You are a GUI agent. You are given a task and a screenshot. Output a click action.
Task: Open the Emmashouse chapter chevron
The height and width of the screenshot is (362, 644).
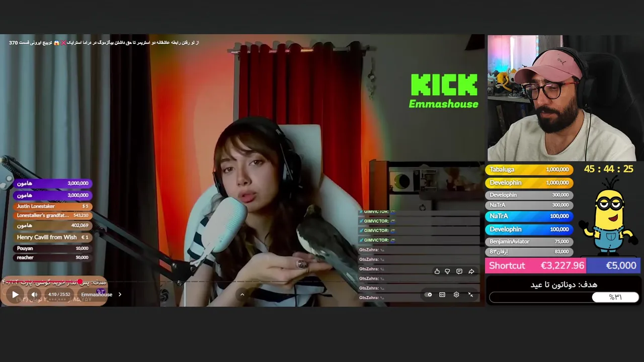click(x=120, y=295)
